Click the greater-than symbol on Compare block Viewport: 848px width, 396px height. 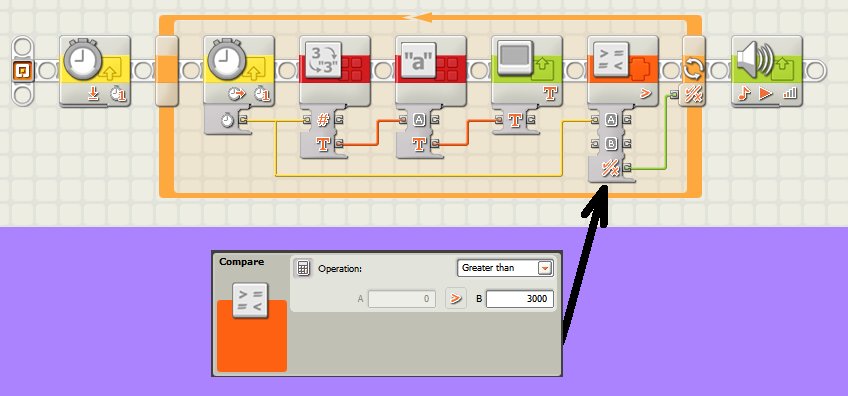tap(645, 94)
